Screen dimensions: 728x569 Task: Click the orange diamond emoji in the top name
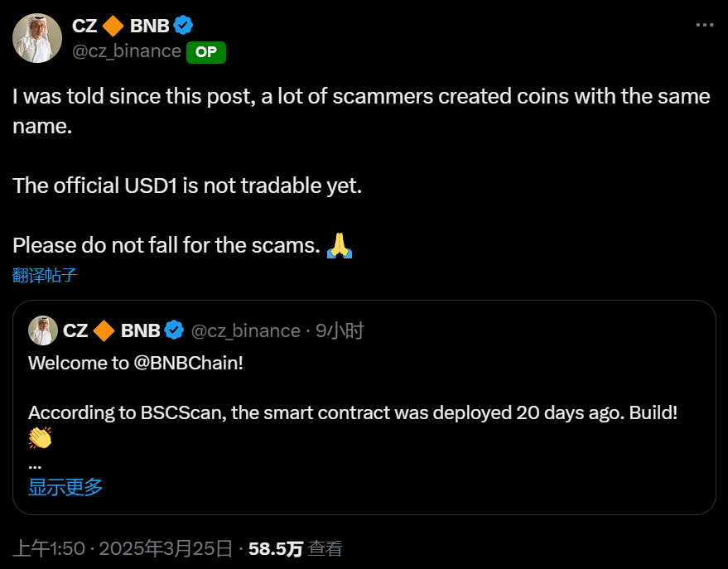(113, 26)
